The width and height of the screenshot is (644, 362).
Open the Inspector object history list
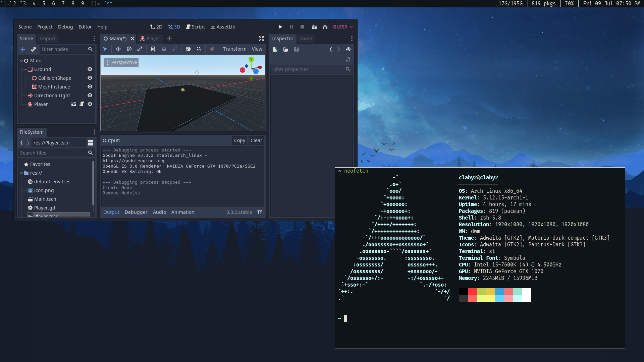click(x=348, y=49)
